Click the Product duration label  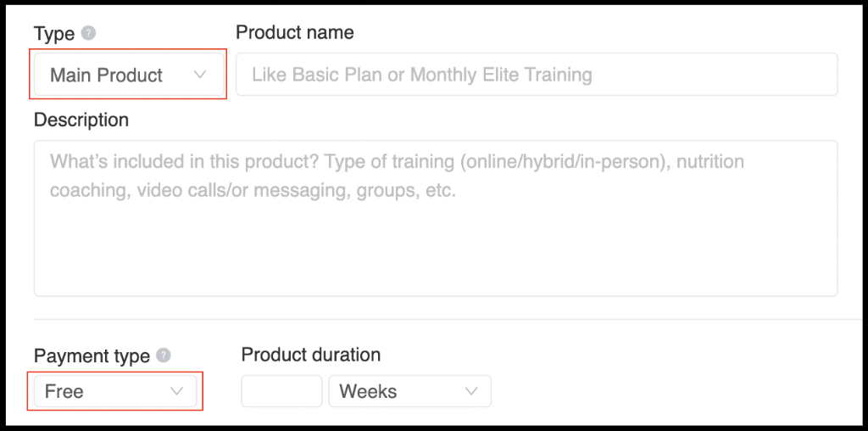click(310, 354)
